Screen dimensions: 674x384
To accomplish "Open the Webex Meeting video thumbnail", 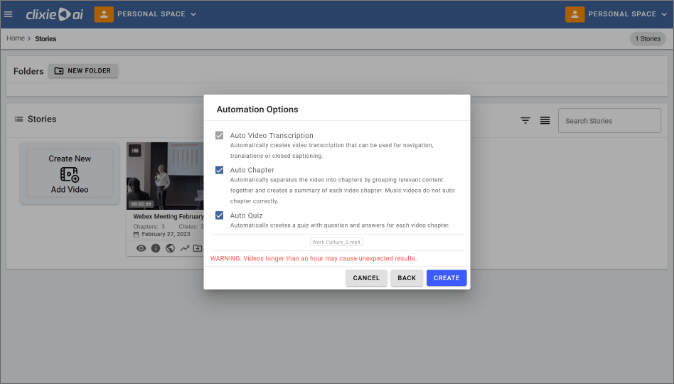I will (x=165, y=176).
